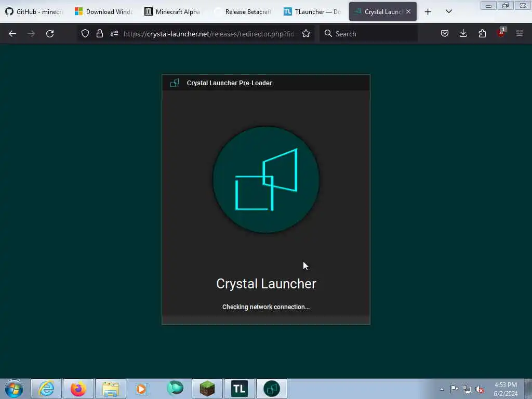Launch Internet Explorer from taskbar
This screenshot has height=399, width=532.
46,389
